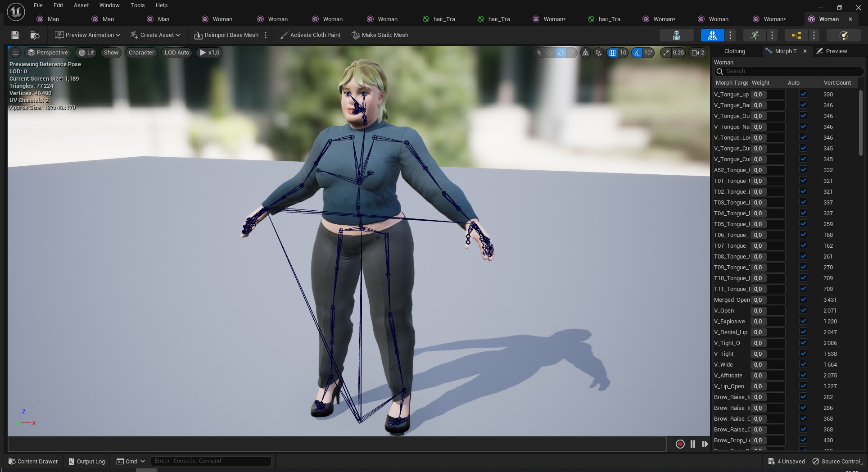Viewport: 868px width, 472px height.
Task: Activate the Select mode cursor tool
Action: pyautogui.click(x=539, y=53)
